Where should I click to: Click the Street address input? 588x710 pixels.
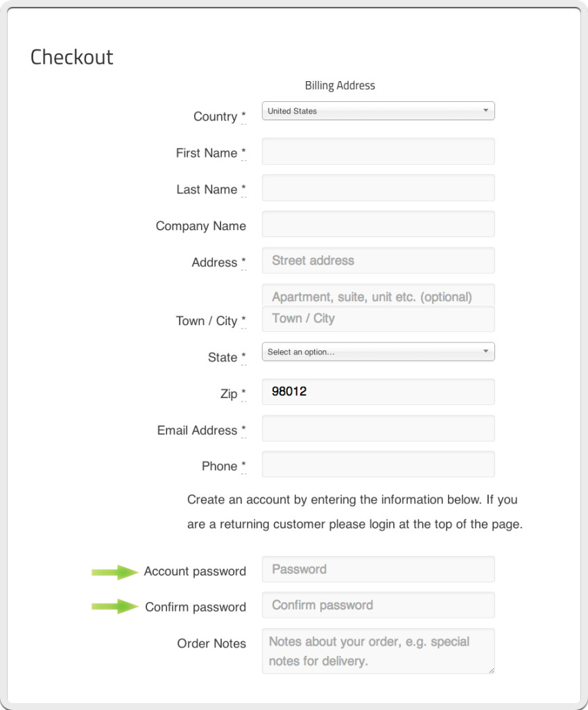coord(379,261)
